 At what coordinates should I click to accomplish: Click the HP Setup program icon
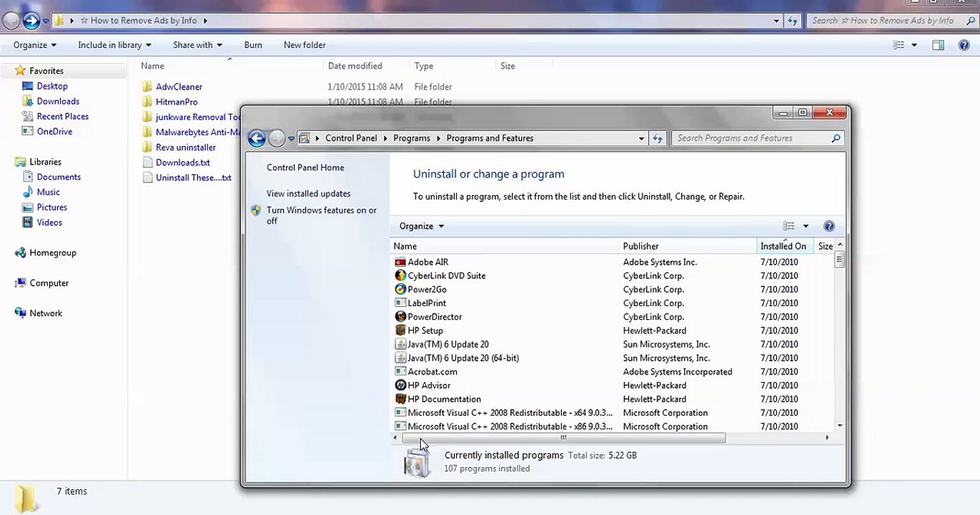[400, 330]
